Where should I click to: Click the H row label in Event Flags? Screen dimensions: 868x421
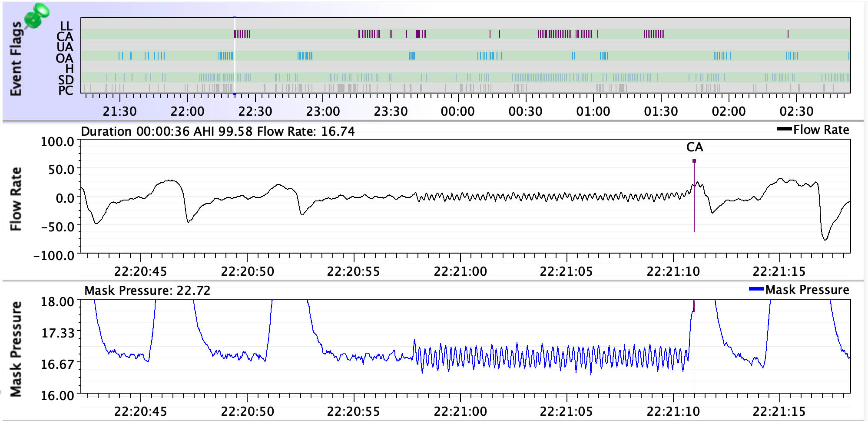70,69
